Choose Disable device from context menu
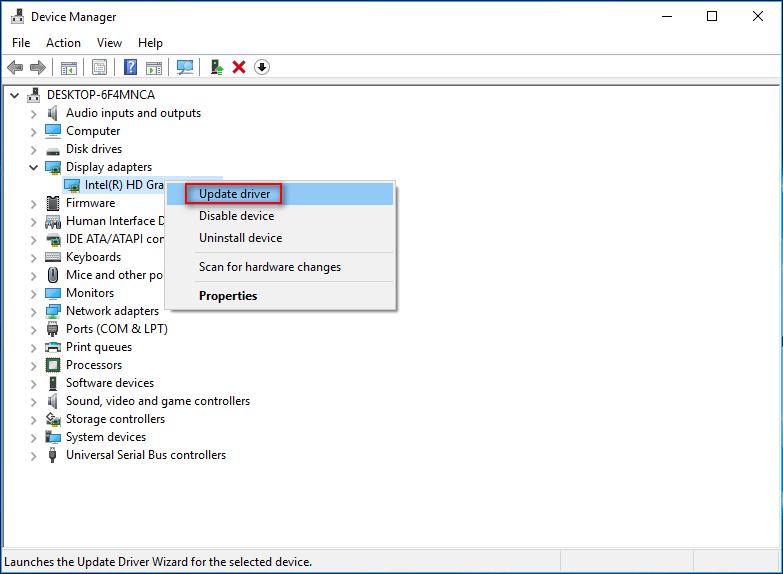Viewport: 783px width, 574px height. click(x=280, y=216)
